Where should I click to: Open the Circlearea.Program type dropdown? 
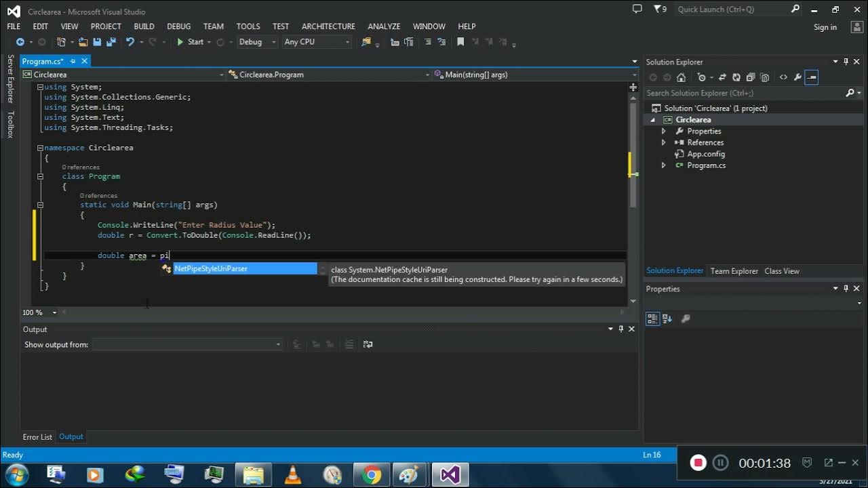tap(329, 75)
